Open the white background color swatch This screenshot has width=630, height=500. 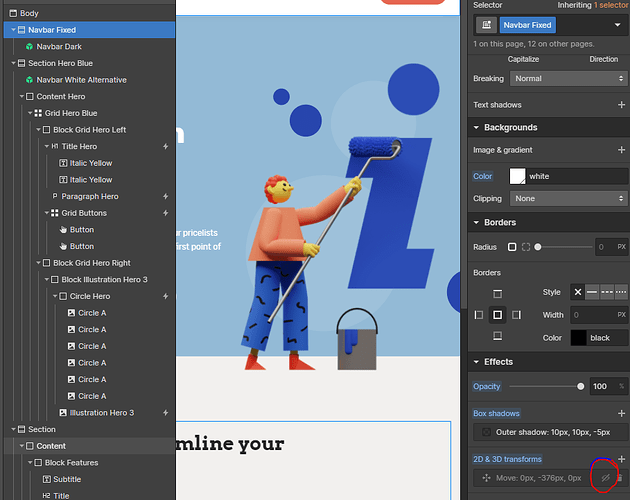point(517,176)
